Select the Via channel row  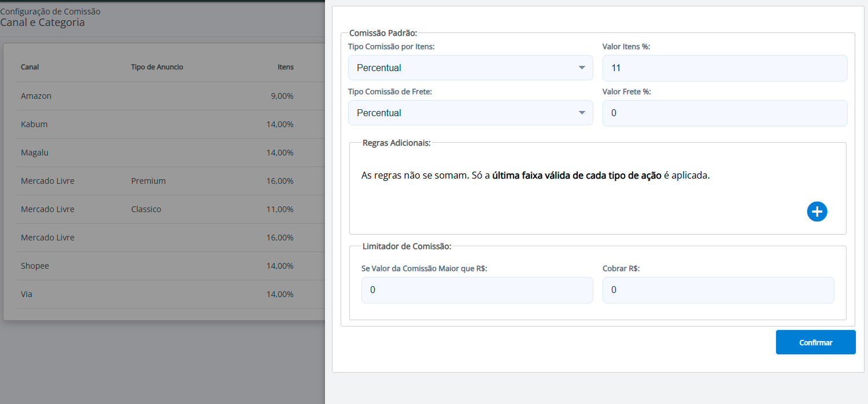(170, 294)
